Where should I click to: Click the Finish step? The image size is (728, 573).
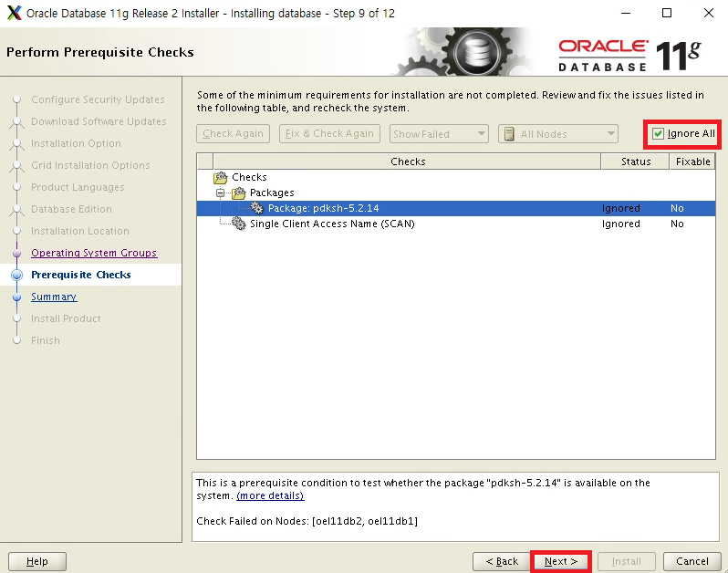(x=45, y=340)
